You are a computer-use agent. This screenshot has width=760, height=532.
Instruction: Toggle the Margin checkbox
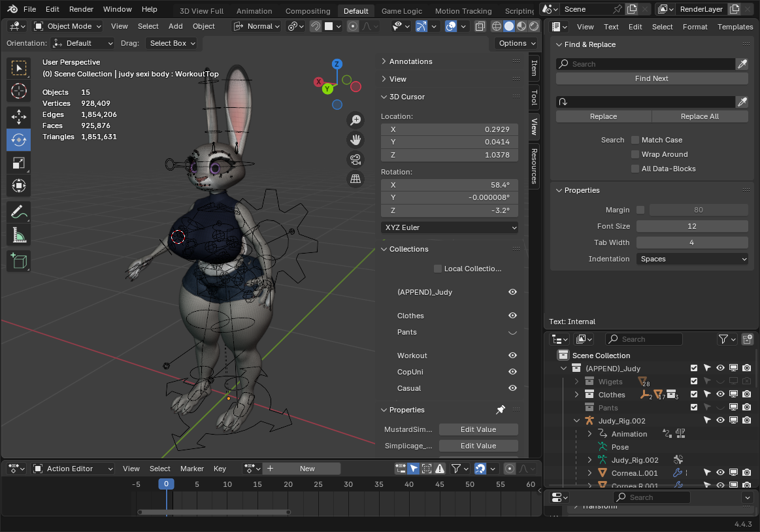(x=640, y=210)
